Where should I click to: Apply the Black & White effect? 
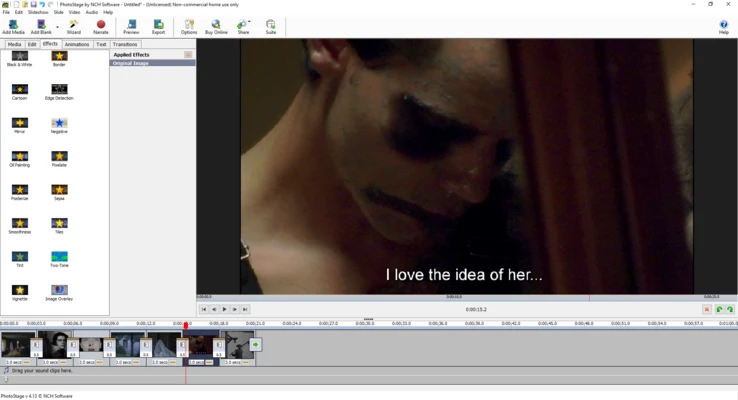point(19,59)
